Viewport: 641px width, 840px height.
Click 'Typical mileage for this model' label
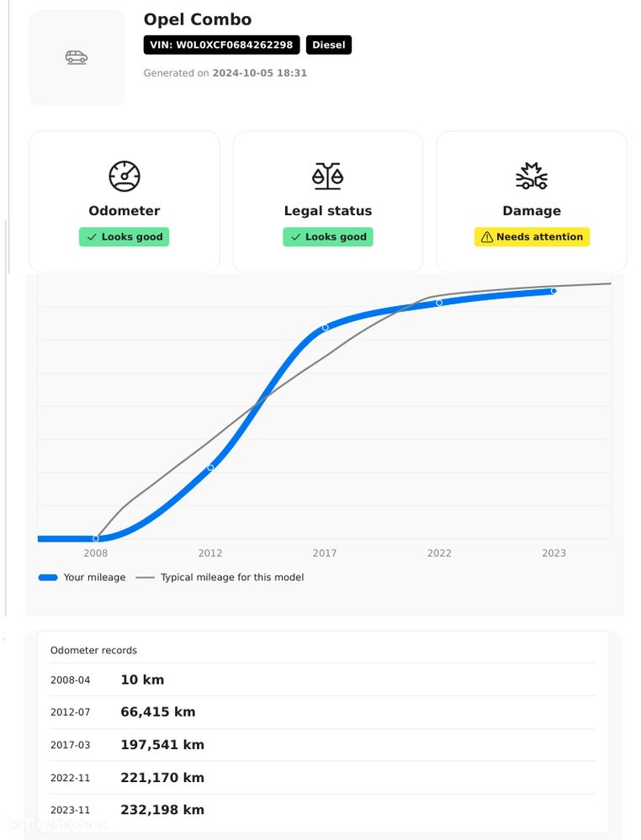pos(232,578)
